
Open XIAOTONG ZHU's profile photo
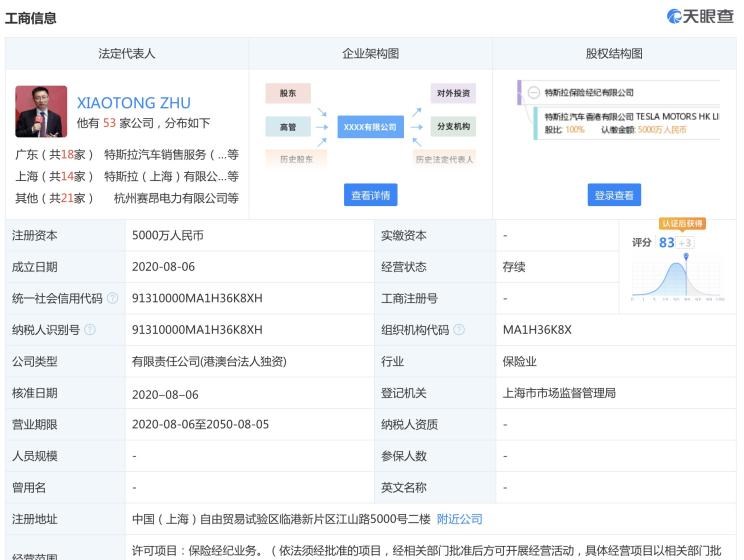[41, 111]
